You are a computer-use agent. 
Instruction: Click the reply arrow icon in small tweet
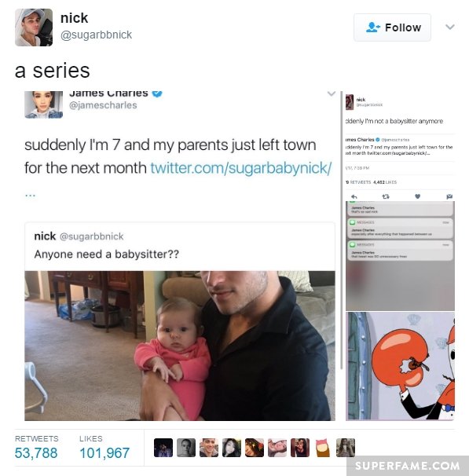(x=354, y=196)
